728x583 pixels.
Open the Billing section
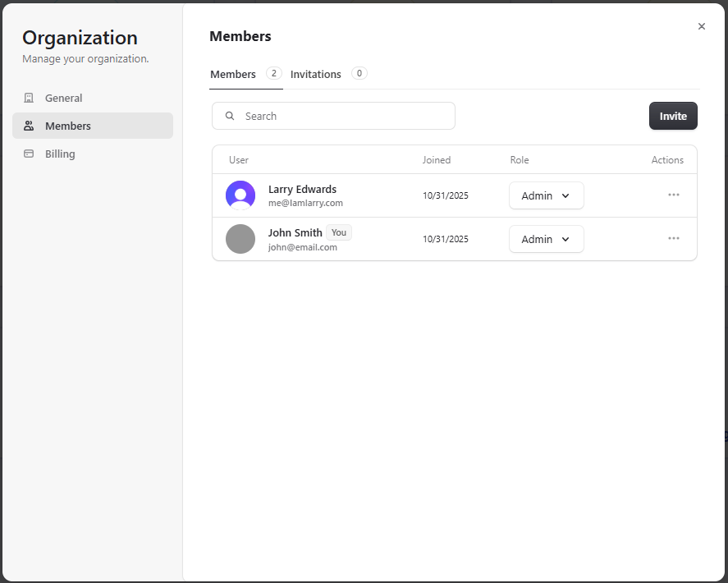click(93, 154)
